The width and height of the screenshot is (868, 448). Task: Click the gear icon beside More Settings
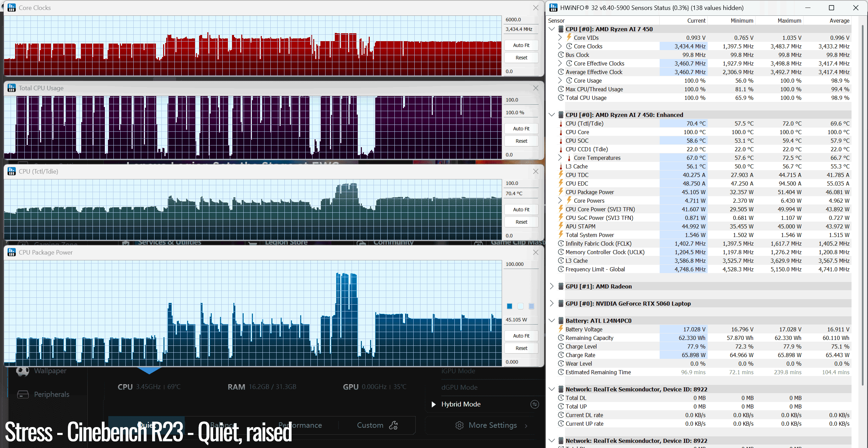[459, 425]
